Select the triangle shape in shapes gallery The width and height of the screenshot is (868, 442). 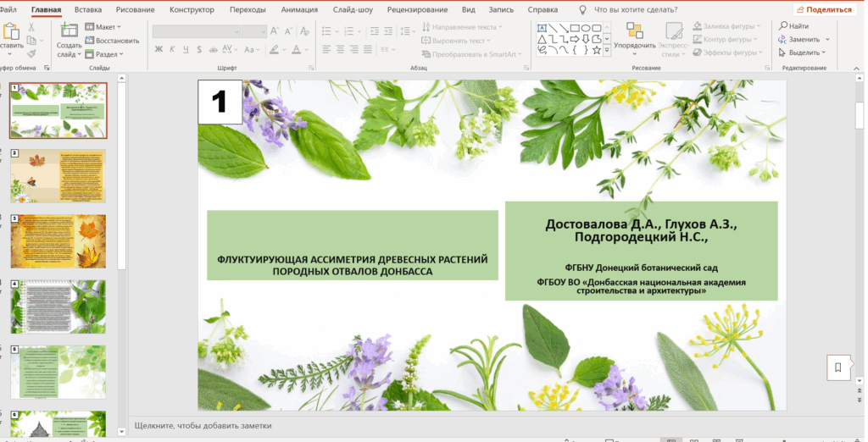click(542, 39)
